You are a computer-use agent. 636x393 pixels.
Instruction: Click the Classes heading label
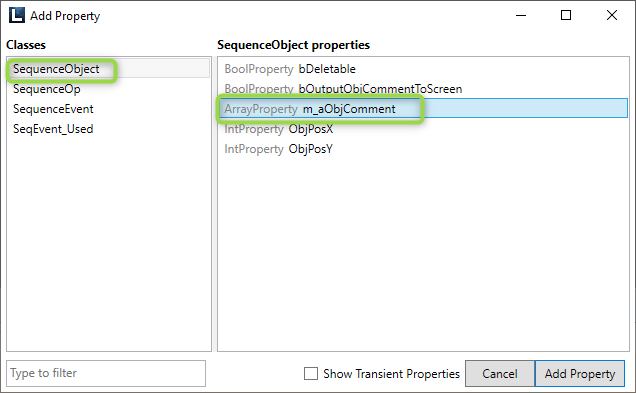tap(26, 45)
